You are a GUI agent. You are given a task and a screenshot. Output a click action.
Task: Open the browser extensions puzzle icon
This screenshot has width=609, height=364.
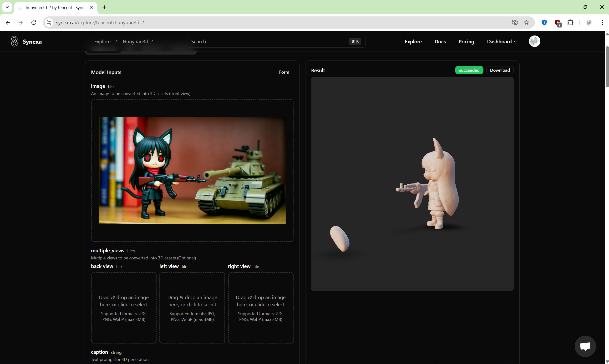pyautogui.click(x=570, y=23)
